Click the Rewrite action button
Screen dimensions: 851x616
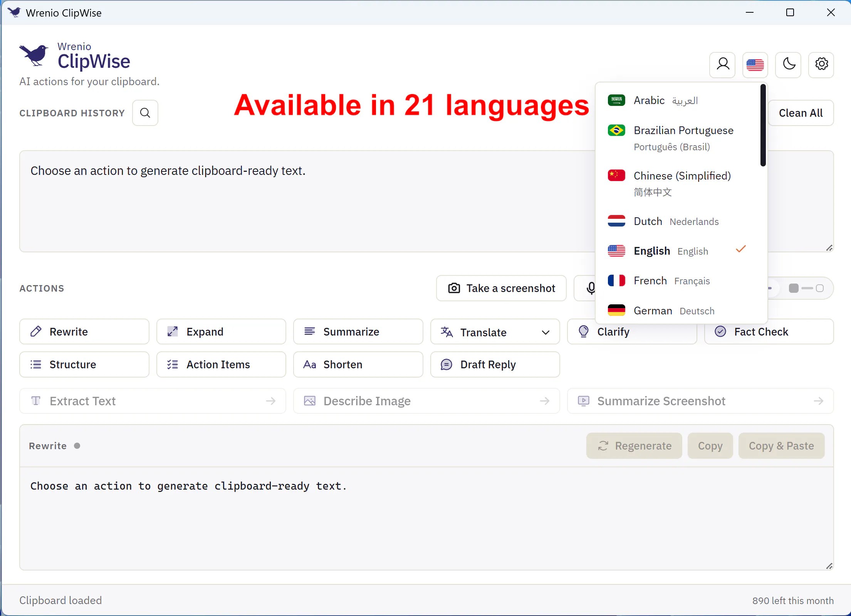(84, 332)
